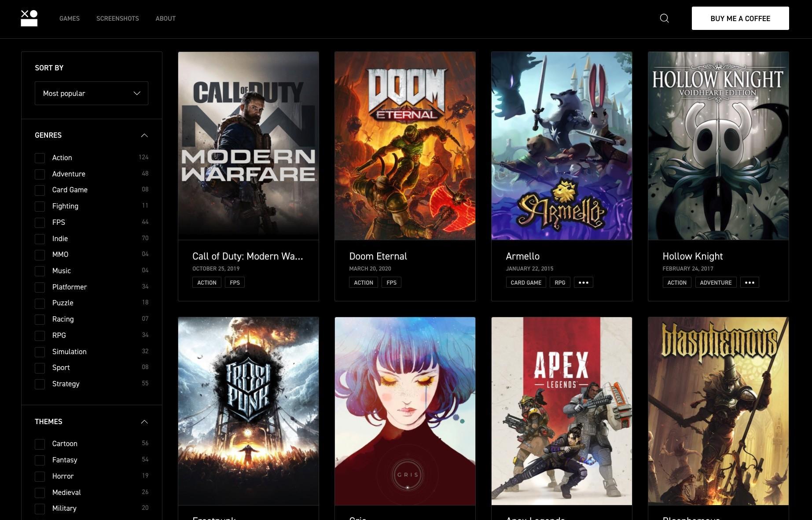
Task: Open the Armello cover image
Action: click(x=562, y=146)
